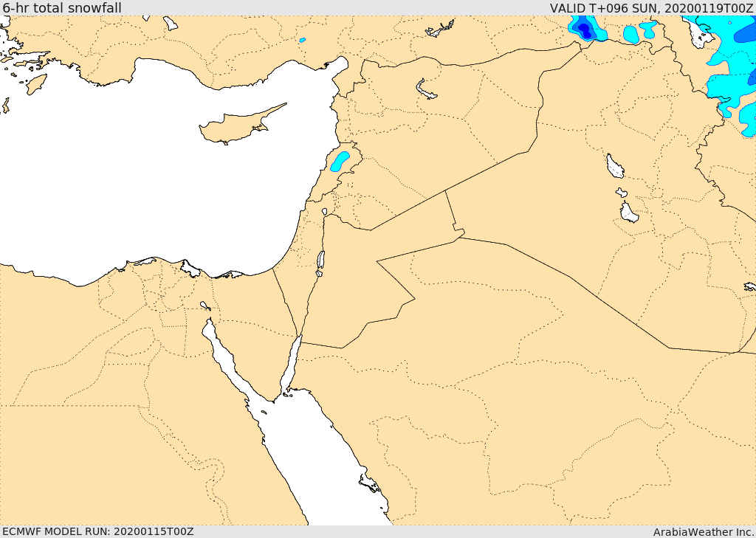Screen dimensions: 756x538
Task: Click the 'VALID T+096 SUN, 20200119T00Z' label
Action: point(651,7)
